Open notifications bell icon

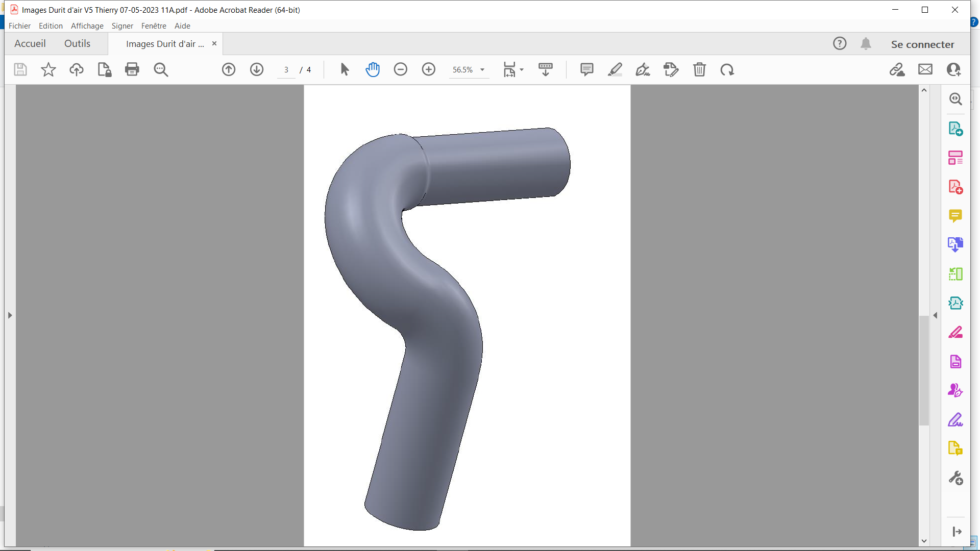[866, 44]
